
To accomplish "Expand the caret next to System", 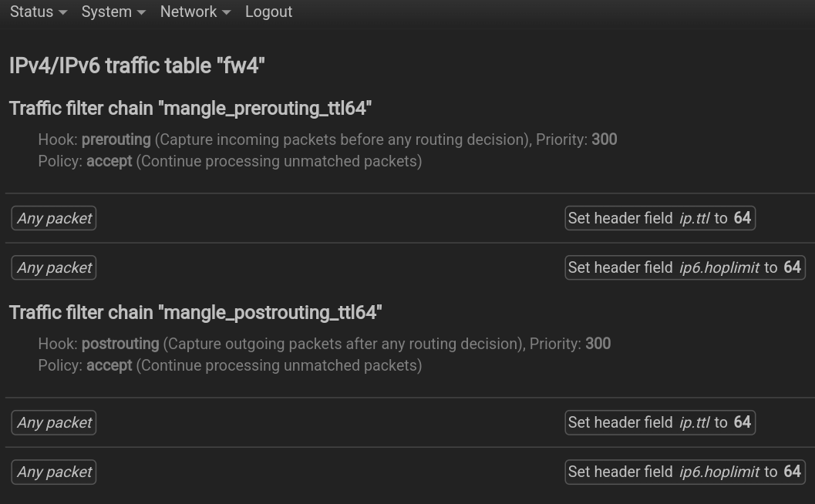I will click(141, 12).
